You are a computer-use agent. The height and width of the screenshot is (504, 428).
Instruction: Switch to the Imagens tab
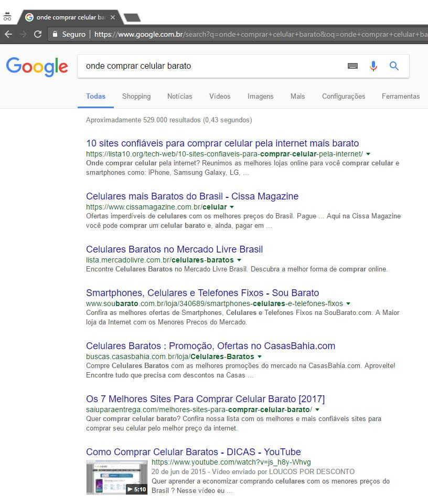pyautogui.click(x=260, y=97)
